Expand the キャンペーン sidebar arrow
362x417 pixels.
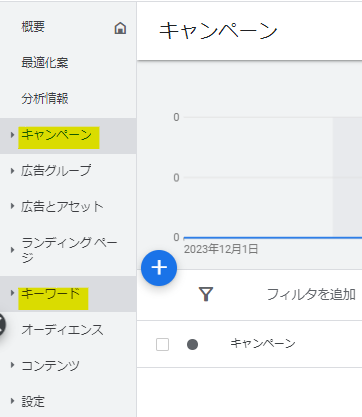[12, 135]
